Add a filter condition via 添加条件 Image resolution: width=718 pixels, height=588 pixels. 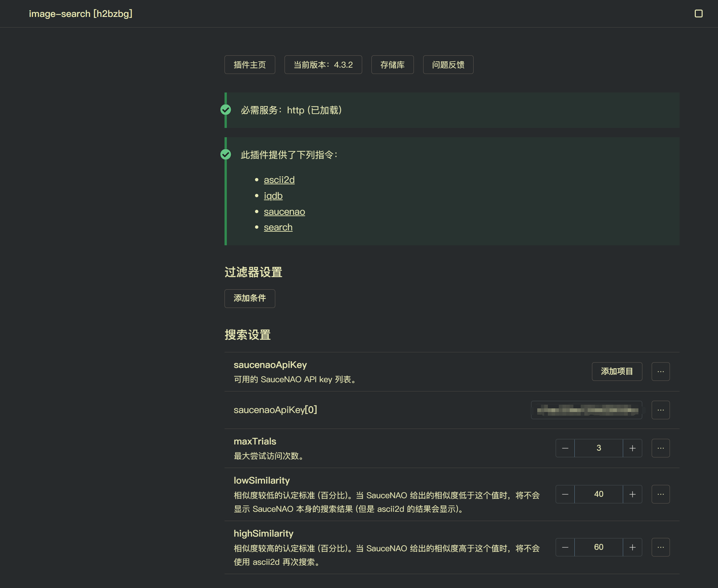[250, 298]
